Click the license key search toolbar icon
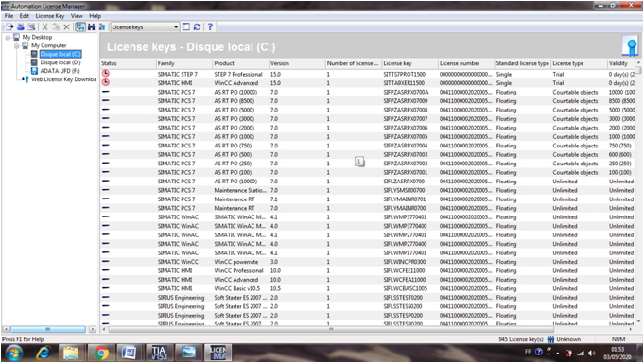This screenshot has height=363, width=644. (102, 26)
